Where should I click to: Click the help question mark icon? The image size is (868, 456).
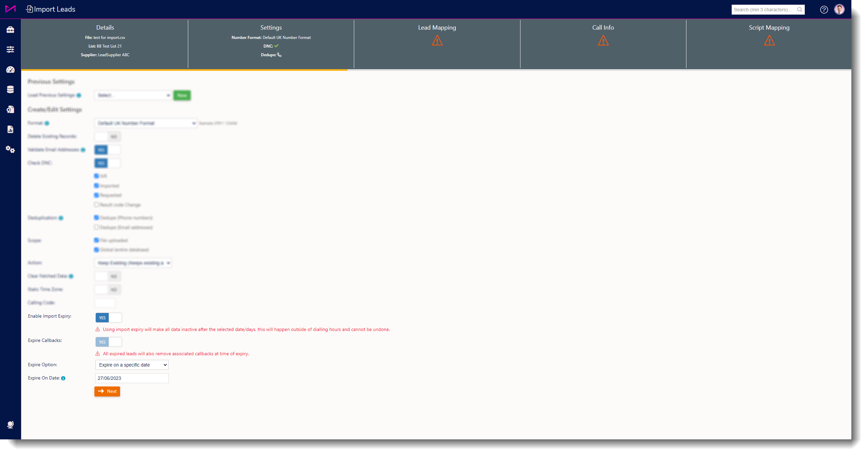[823, 9]
